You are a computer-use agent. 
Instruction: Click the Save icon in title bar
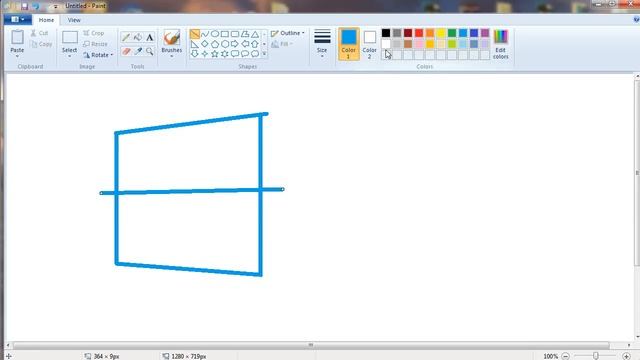[x=24, y=6]
